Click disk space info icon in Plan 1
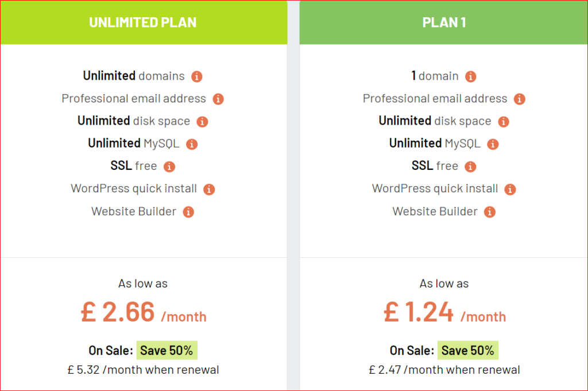This screenshot has height=391, width=588. click(504, 122)
